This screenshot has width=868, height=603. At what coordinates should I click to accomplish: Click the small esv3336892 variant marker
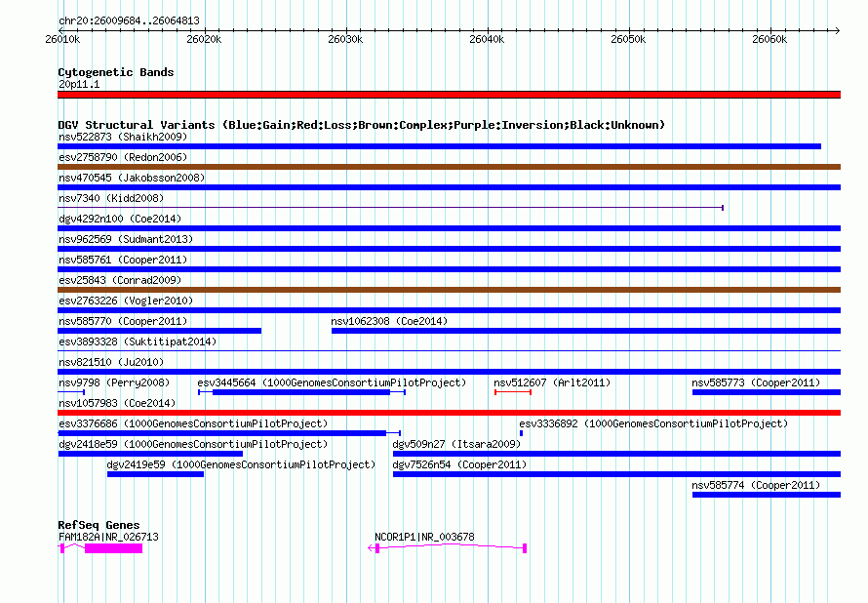(521, 433)
